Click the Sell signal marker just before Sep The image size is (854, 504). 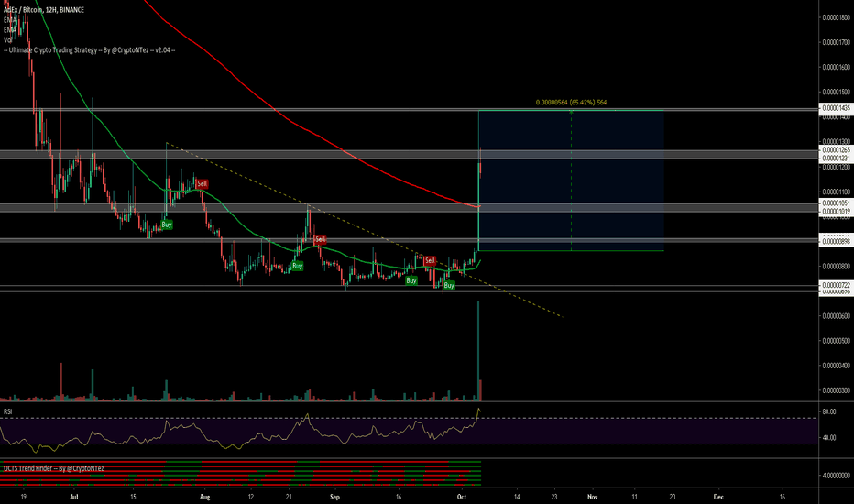click(x=321, y=238)
